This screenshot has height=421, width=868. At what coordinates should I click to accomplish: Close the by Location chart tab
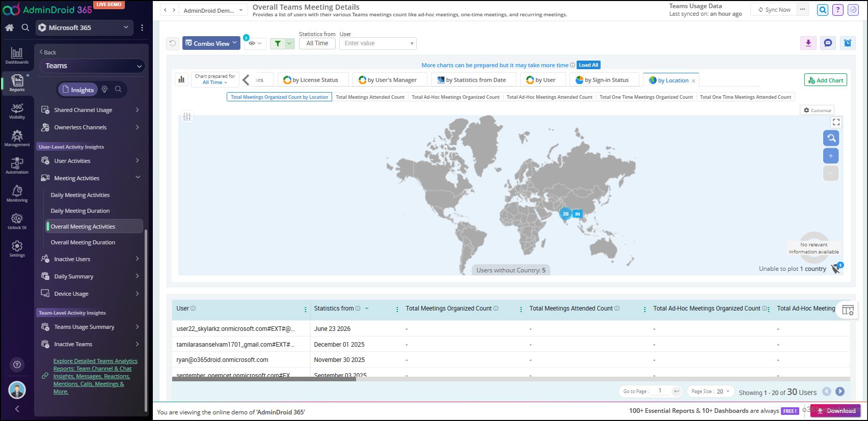click(693, 81)
